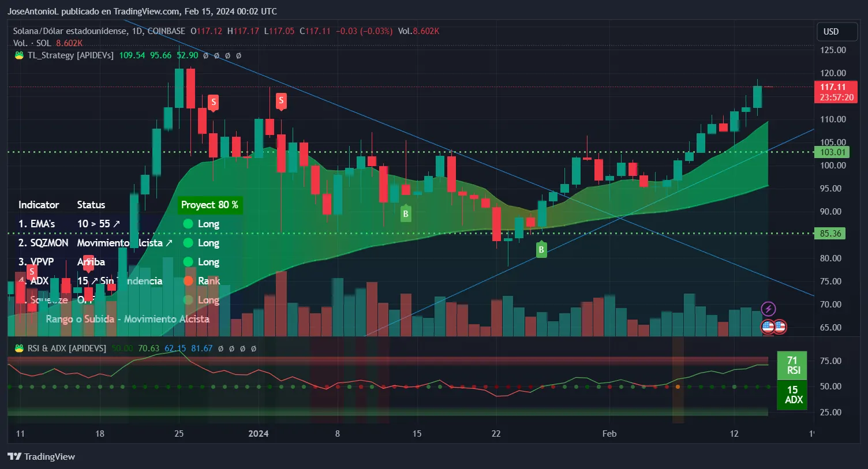Viewport: 868px width, 469px height.
Task: Click the frog icon beside TL_Strategy
Action: (19, 55)
